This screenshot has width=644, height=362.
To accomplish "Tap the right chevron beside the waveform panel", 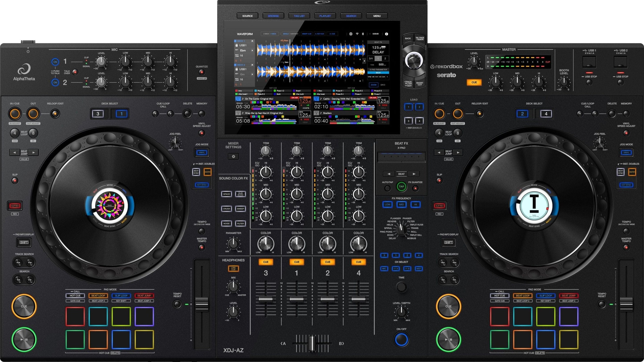I will pyautogui.click(x=365, y=61).
